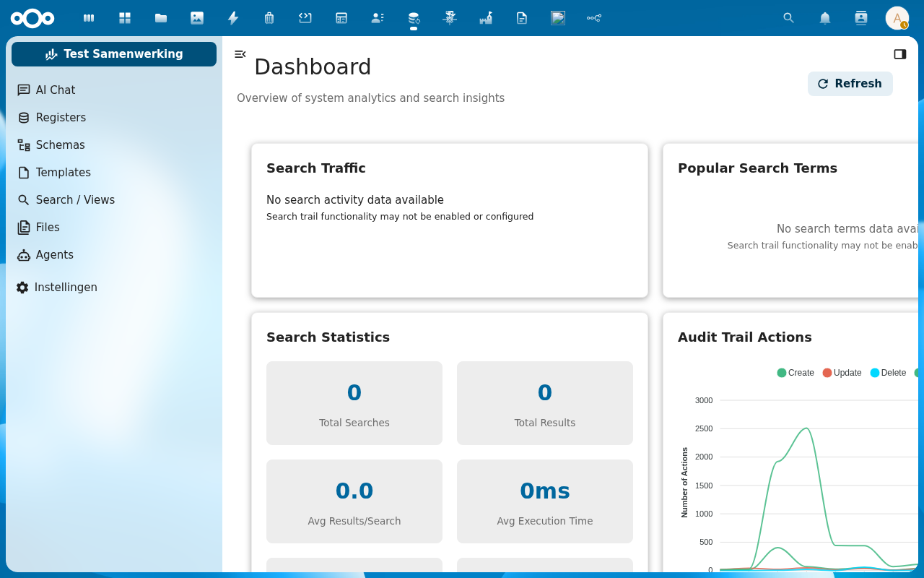This screenshot has height=578, width=924.
Task: Click the Total Searches label
Action: click(354, 423)
